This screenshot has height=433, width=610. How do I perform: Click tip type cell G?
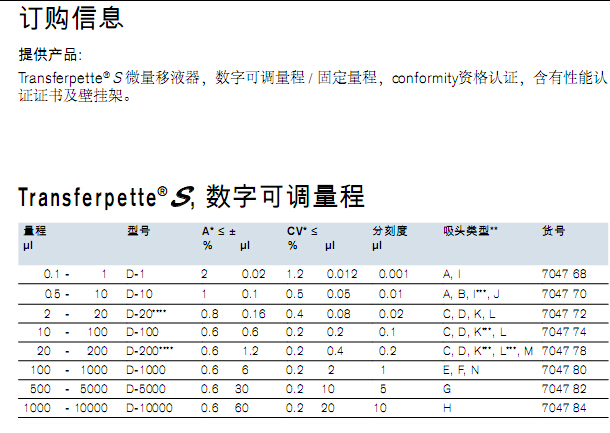click(447, 389)
